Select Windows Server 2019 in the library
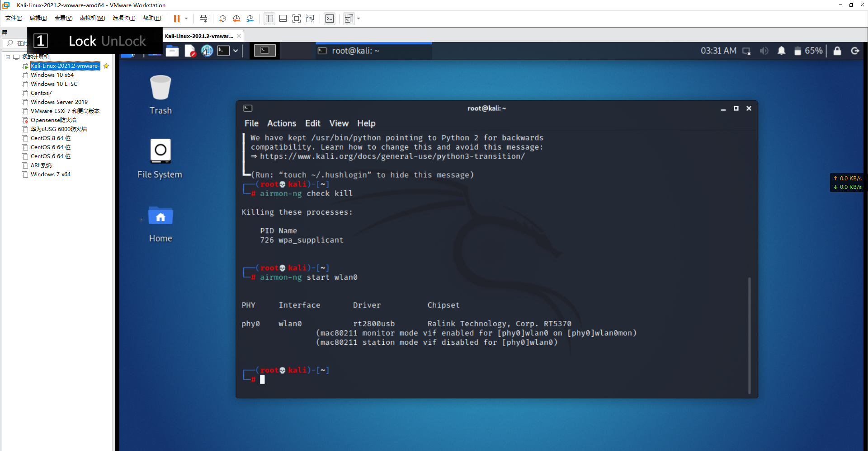 pos(59,102)
